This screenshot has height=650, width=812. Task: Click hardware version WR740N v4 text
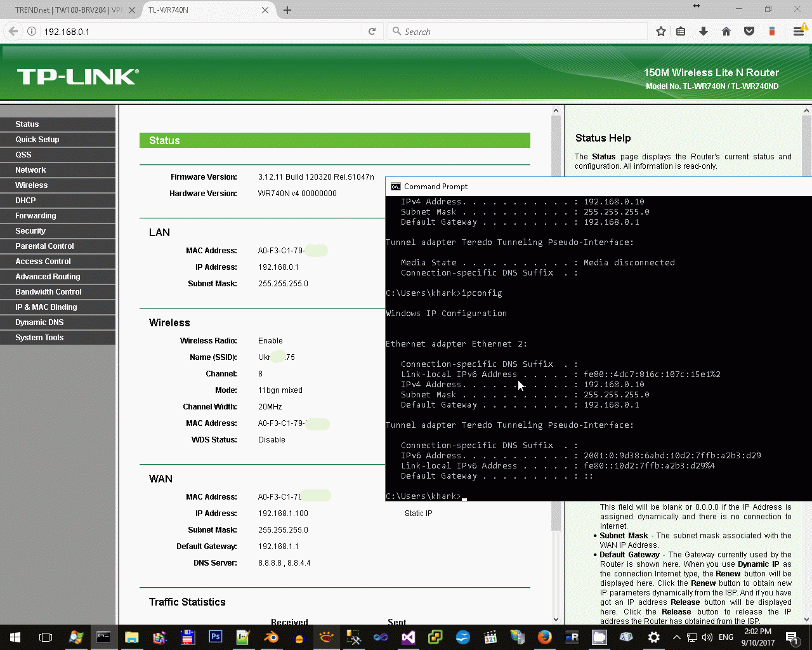click(x=297, y=194)
